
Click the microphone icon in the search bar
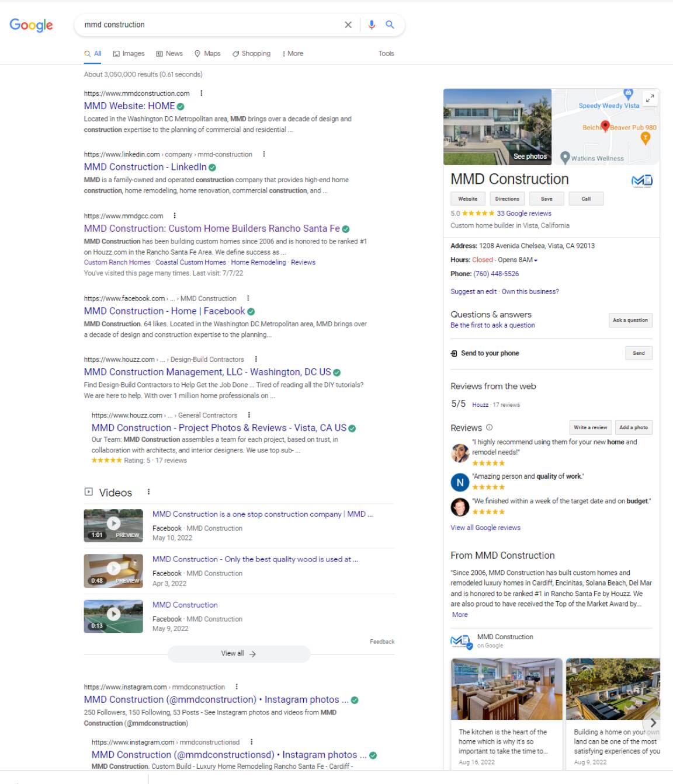point(372,25)
